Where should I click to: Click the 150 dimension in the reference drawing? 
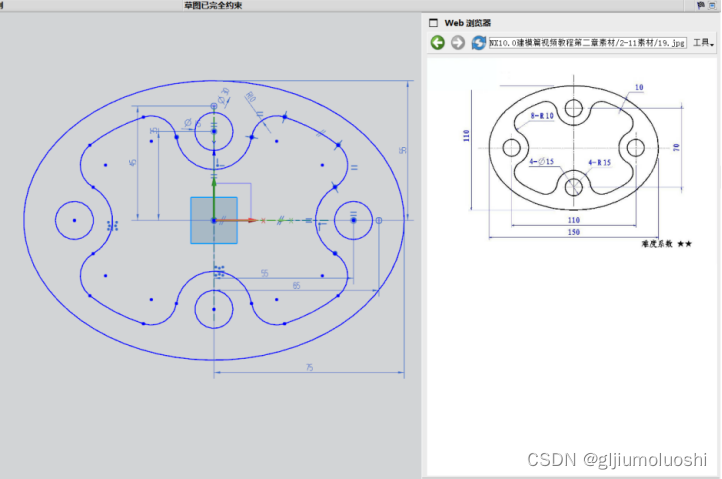point(574,232)
